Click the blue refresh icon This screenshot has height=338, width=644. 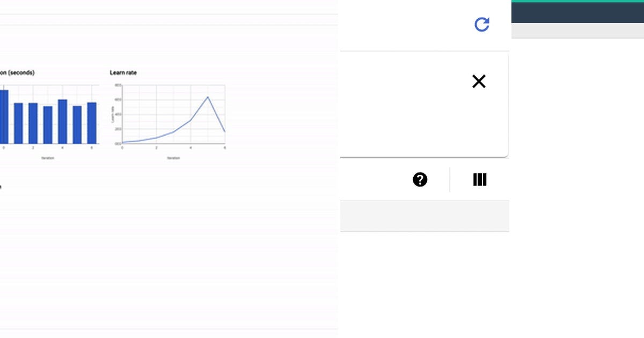482,24
